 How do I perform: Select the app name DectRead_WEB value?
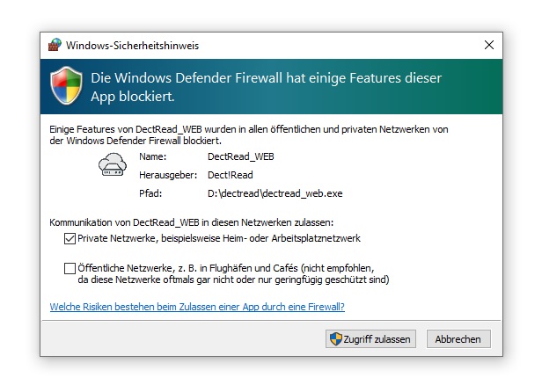coord(239,156)
